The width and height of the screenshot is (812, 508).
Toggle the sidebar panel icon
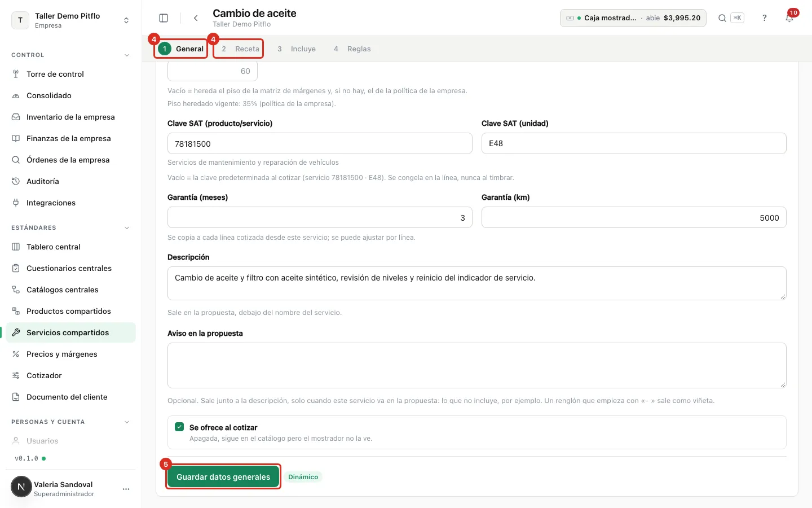(164, 18)
